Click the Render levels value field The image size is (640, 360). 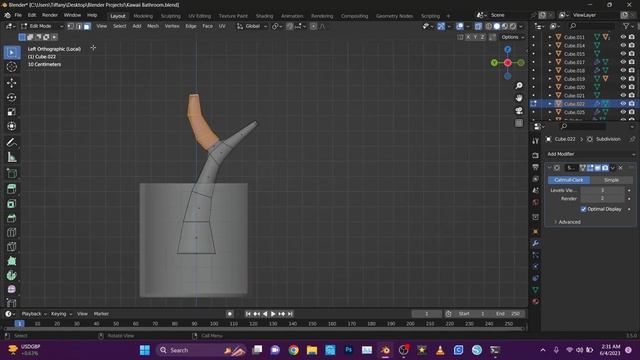coord(602,198)
